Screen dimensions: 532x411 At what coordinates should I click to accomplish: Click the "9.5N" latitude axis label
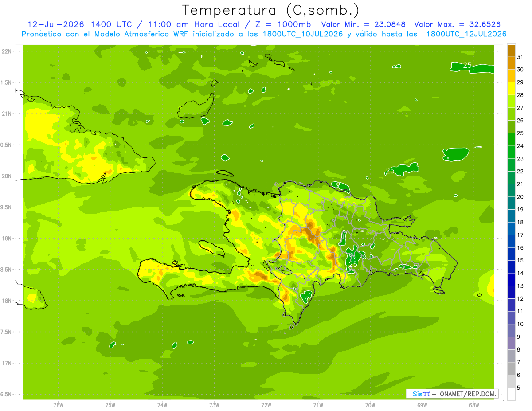click(x=7, y=207)
